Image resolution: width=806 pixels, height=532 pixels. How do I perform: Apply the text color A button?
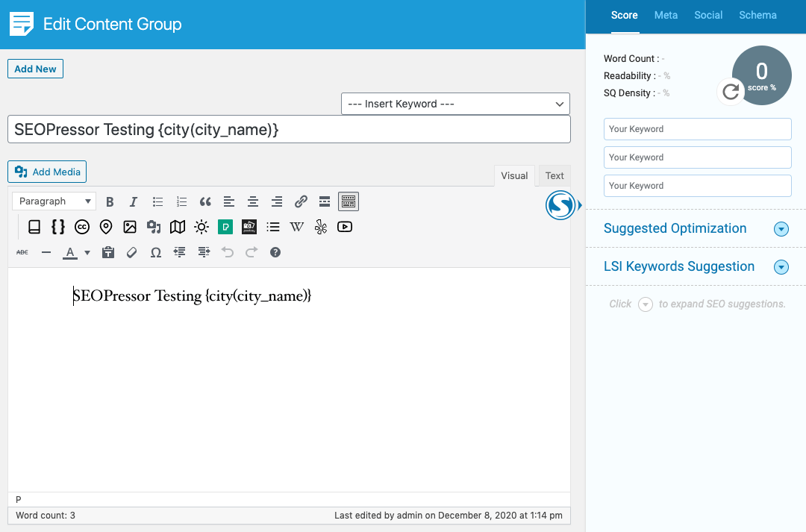[x=70, y=252]
